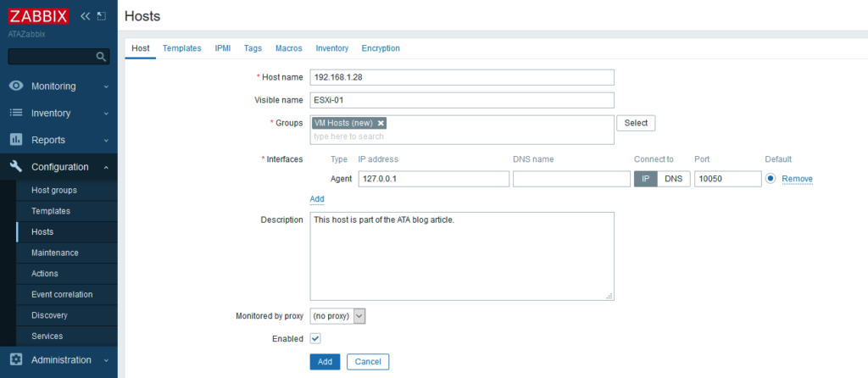The image size is (868, 378).
Task: Switch to the IPMI tab
Action: [x=223, y=48]
